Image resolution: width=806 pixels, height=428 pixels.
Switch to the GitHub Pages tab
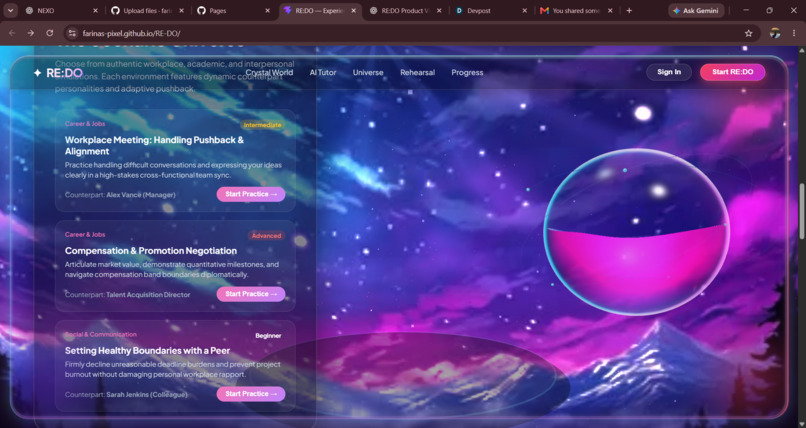click(x=233, y=10)
